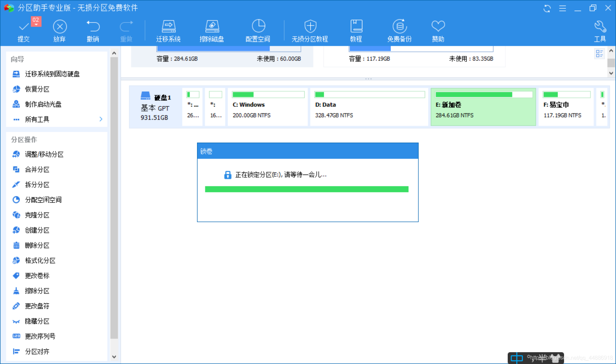The width and height of the screenshot is (616, 364).
Task: Choose 创建分区 operation
Action: click(x=31, y=230)
